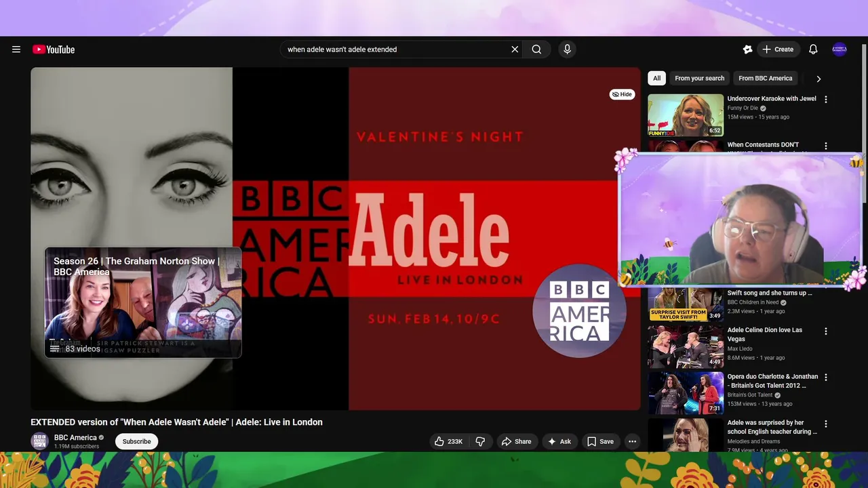The image size is (868, 488).
Task: Like the video with 233K likes
Action: 448,441
